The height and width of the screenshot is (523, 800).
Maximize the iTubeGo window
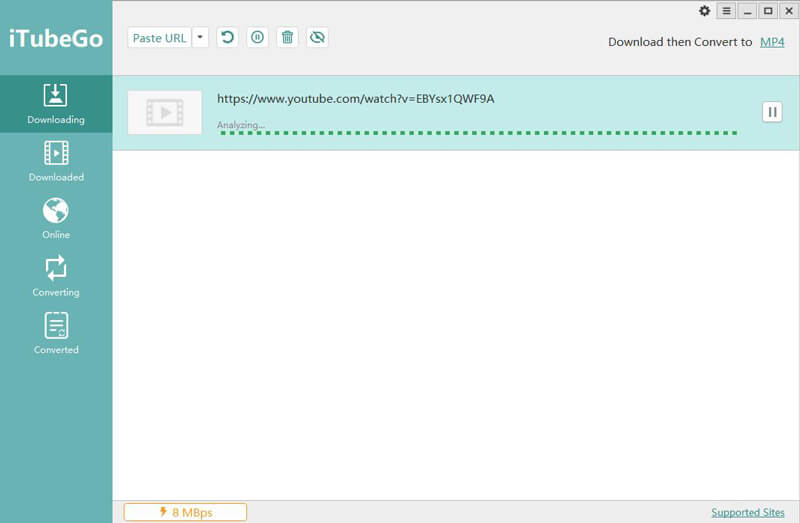768,11
